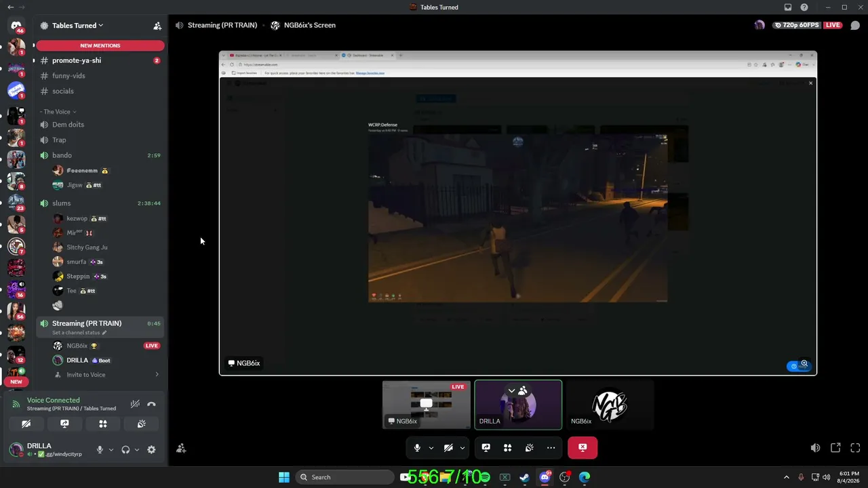Click the NEW unread servers pill
The image size is (868, 488).
pyautogui.click(x=16, y=382)
